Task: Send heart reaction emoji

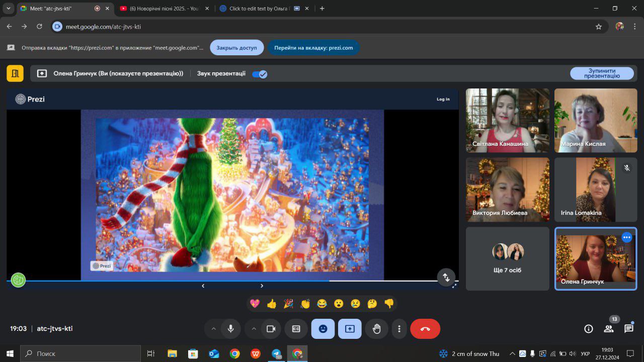Action: (x=255, y=304)
